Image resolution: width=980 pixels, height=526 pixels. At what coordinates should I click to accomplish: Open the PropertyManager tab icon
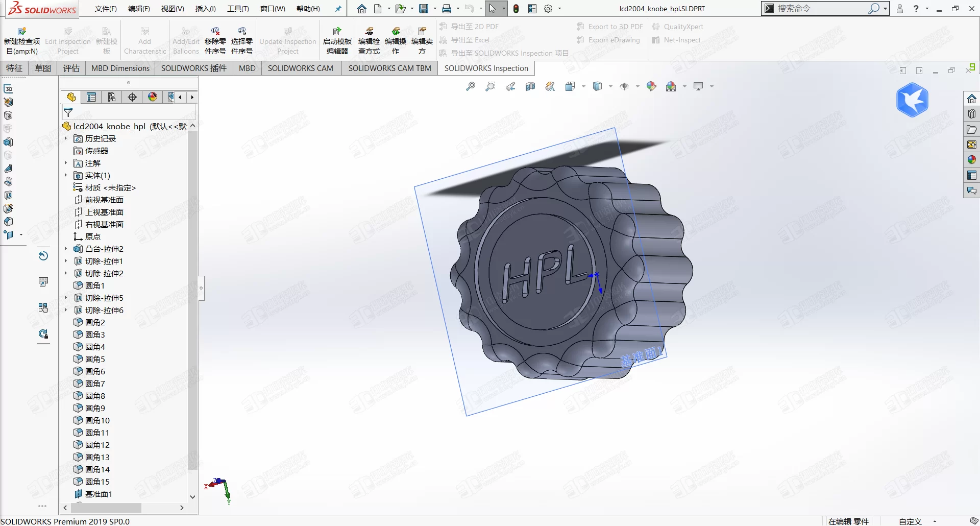[x=91, y=97]
